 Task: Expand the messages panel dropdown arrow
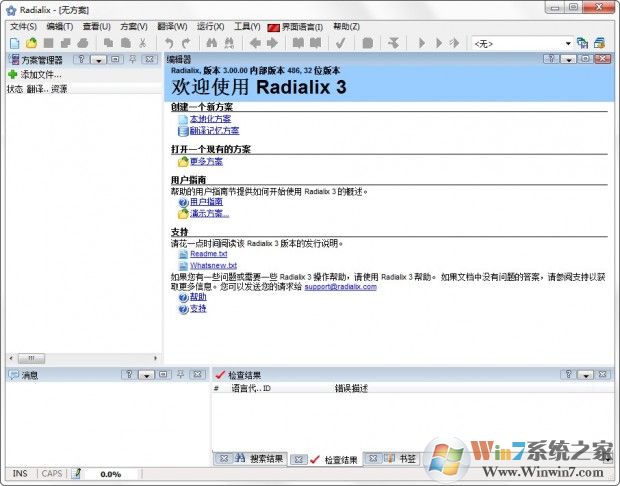point(146,374)
